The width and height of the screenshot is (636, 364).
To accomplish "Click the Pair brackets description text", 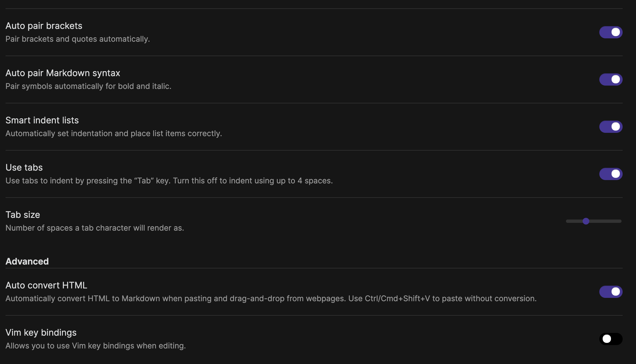I will pos(78,39).
